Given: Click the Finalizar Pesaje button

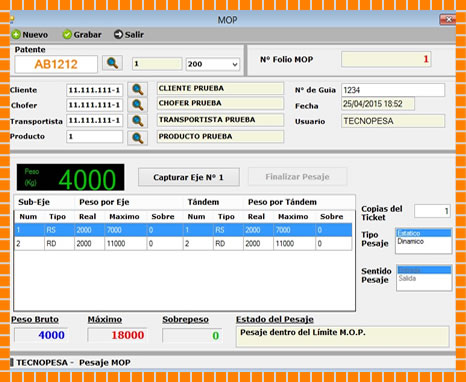Looking at the screenshot, I should 297,177.
